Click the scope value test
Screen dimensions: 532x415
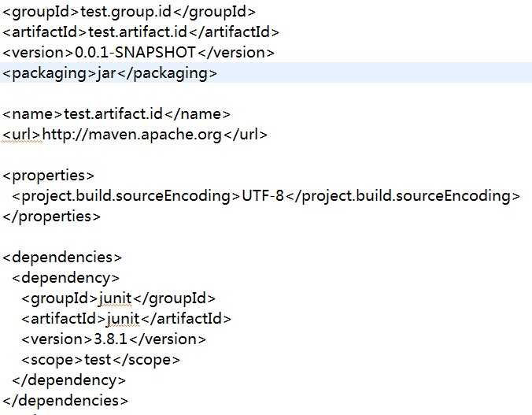pyautogui.click(x=98, y=360)
